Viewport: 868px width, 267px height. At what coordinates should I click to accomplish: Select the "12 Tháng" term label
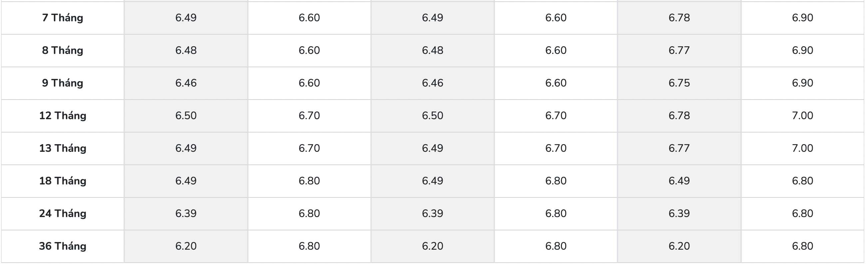coord(62,116)
